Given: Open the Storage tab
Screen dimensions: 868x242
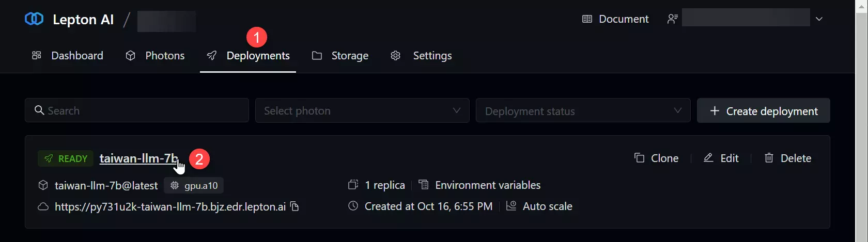Looking at the screenshot, I should tap(340, 56).
